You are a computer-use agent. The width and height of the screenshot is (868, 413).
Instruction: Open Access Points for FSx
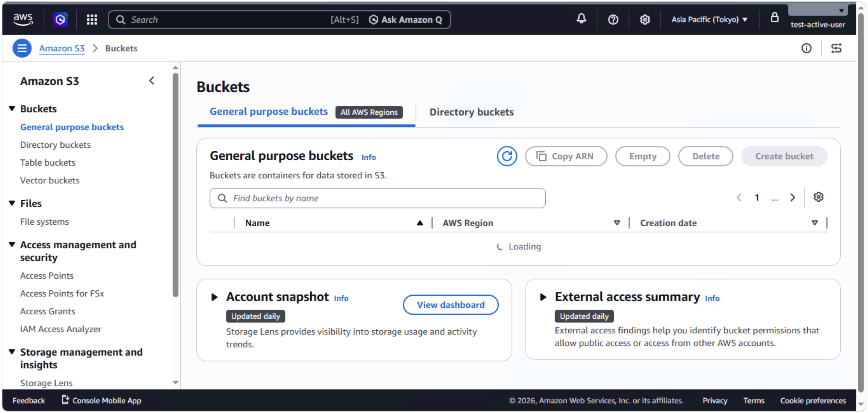pyautogui.click(x=62, y=293)
